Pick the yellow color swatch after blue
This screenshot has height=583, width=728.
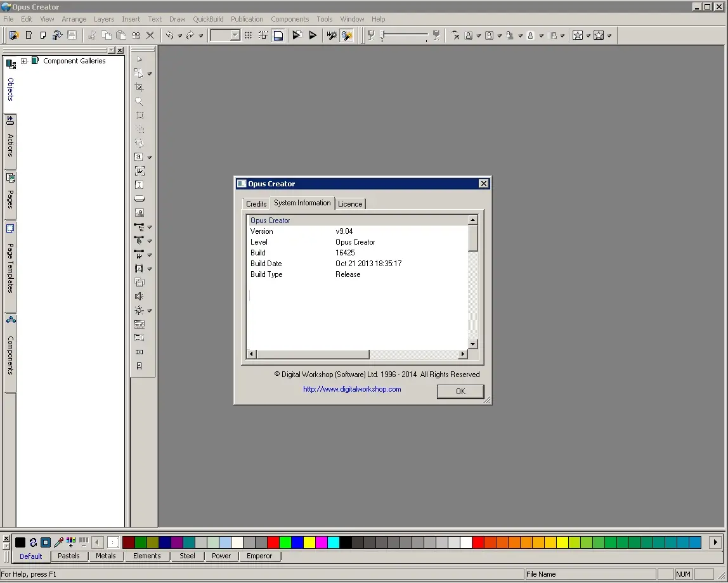point(309,542)
